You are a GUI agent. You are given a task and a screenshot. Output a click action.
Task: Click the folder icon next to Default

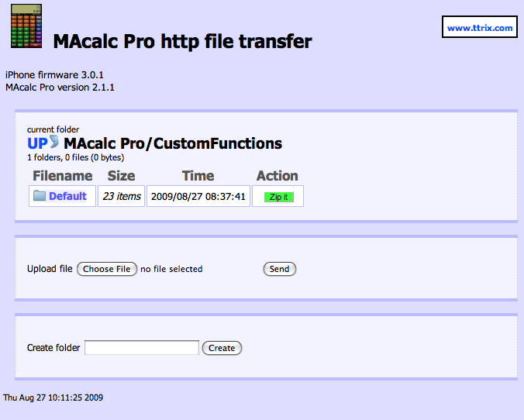[x=40, y=196]
